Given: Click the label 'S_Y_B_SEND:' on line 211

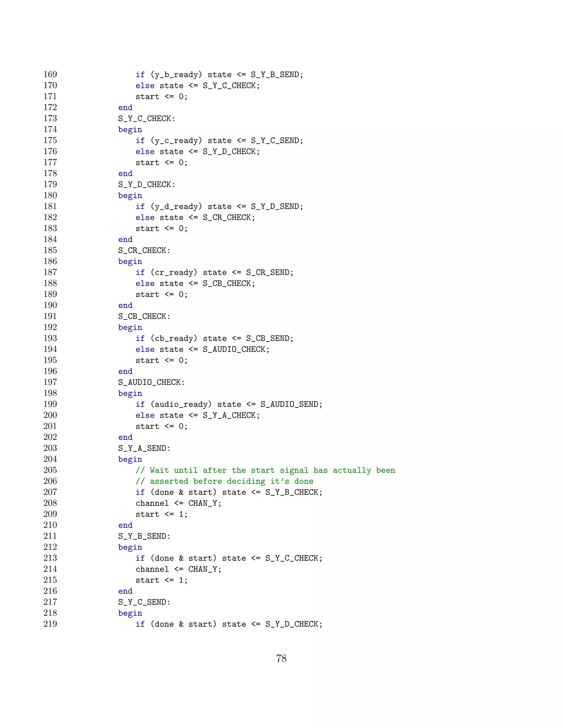Looking at the screenshot, I should click(x=144, y=536).
